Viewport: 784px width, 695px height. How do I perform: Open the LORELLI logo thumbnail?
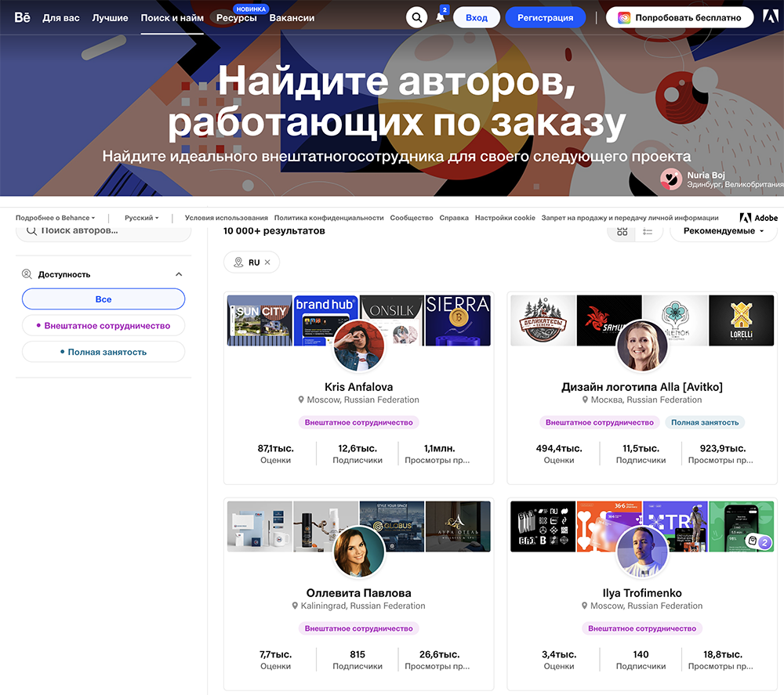[742, 320]
